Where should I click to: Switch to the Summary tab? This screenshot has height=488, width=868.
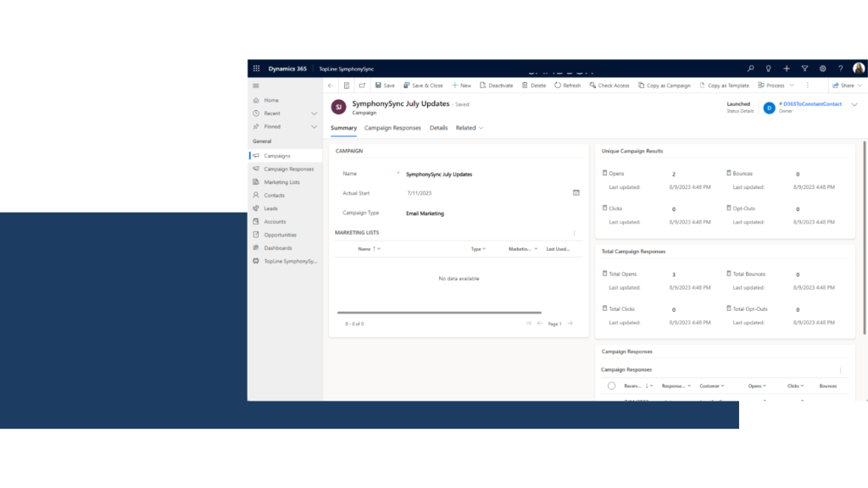(344, 128)
